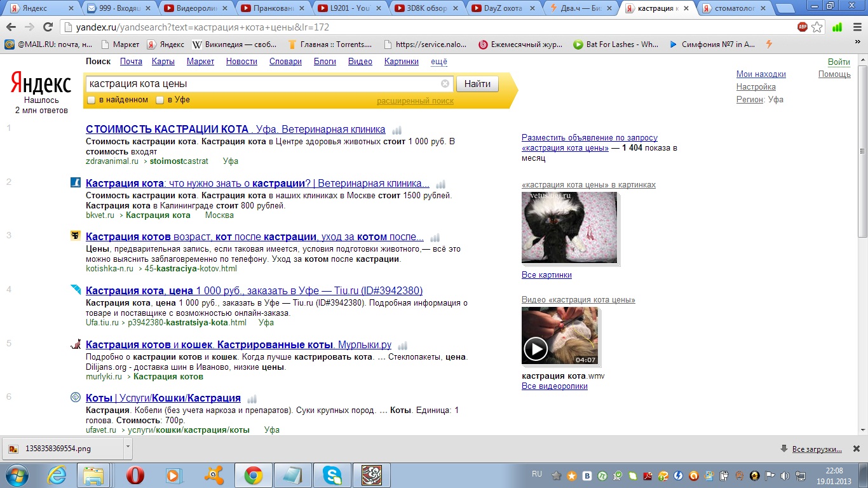Image resolution: width=868 pixels, height=488 pixels.
Task: Open Windows Media Player from taskbar
Action: click(173, 475)
